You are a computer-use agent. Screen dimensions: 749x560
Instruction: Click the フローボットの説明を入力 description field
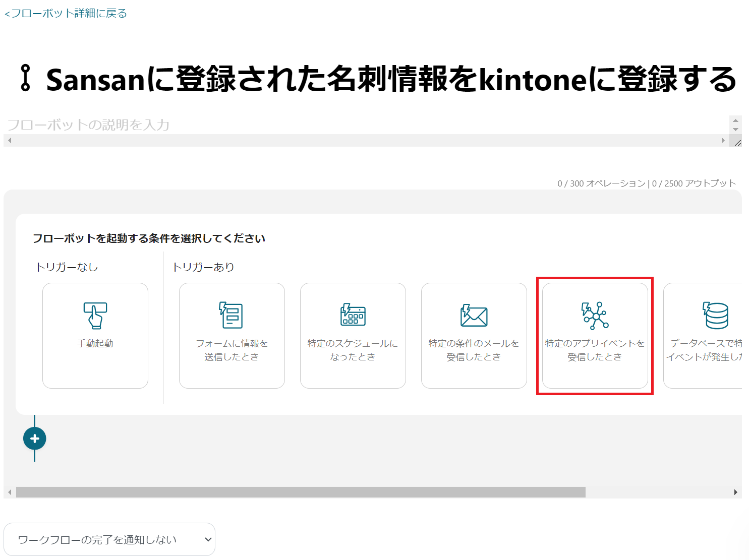(x=366, y=125)
